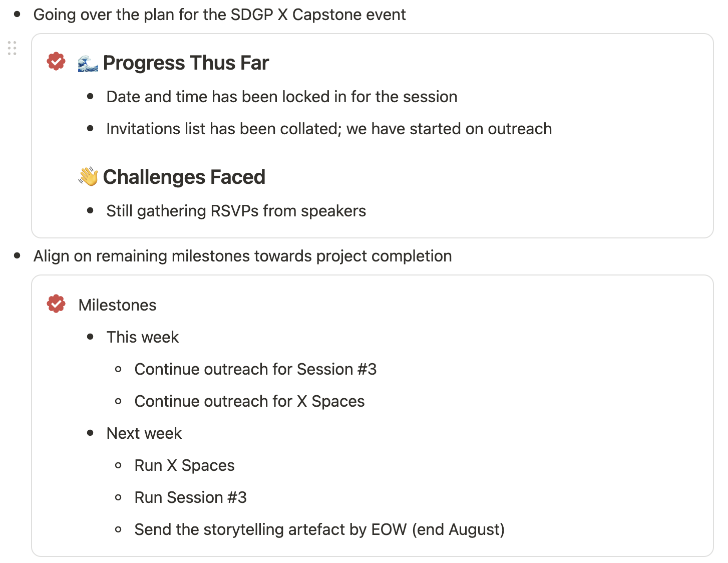Click the Still gathering RSVPs from speakers line
This screenshot has height=563, width=728.
click(236, 211)
